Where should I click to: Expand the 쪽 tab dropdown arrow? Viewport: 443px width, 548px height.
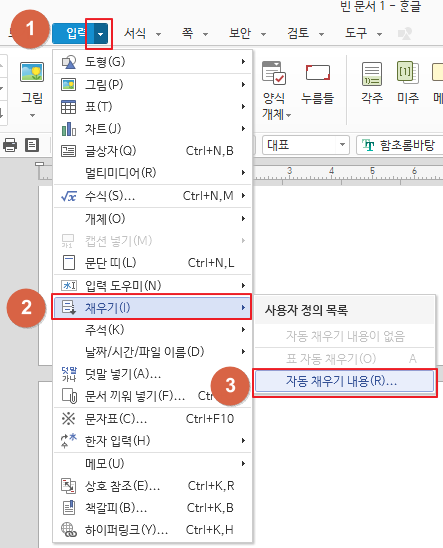205,34
